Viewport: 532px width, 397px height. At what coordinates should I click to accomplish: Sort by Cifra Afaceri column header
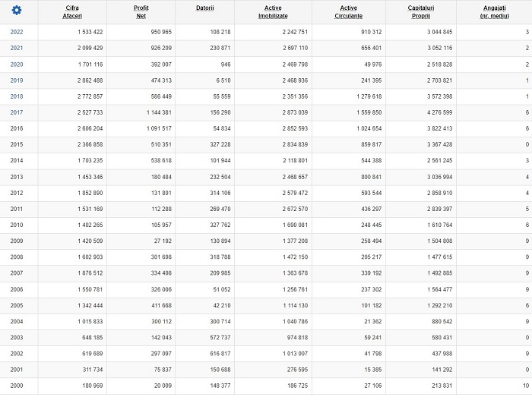(72, 12)
